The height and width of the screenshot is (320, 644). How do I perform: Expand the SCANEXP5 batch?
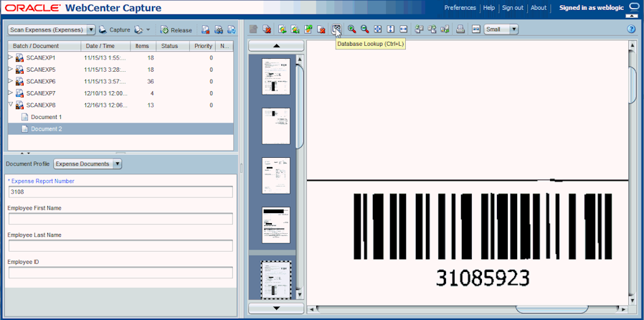click(11, 70)
